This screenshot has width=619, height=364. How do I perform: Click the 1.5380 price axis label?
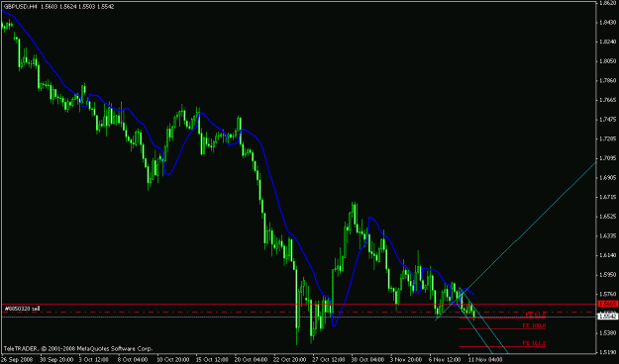[608, 333]
